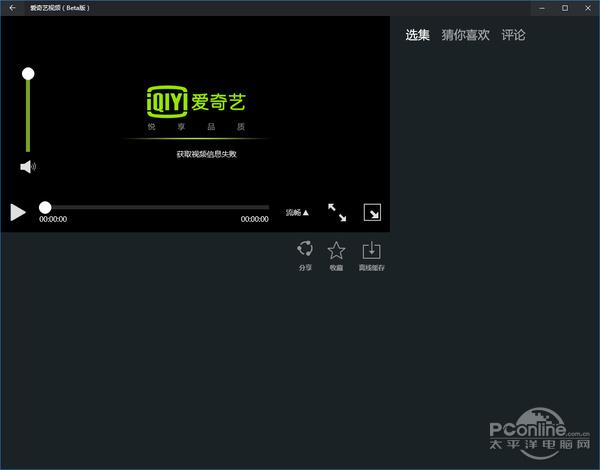The height and width of the screenshot is (470, 600).
Task: Open the 猜你喜欢 tab
Action: pos(465,35)
